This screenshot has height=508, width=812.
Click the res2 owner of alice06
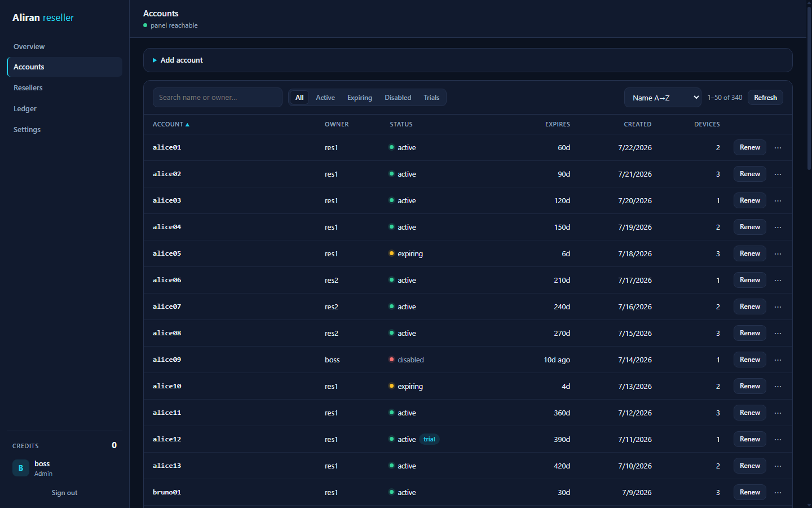[x=332, y=280]
